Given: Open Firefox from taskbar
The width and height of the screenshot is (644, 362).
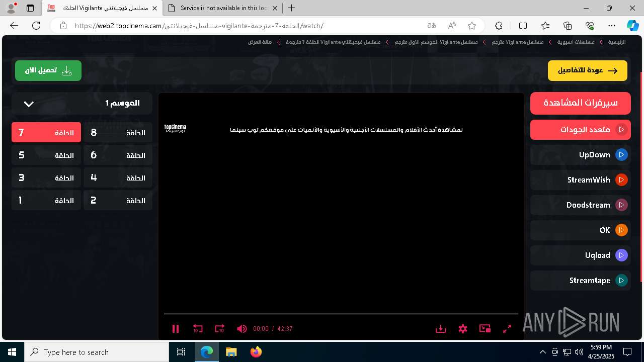Looking at the screenshot, I should tap(256, 352).
